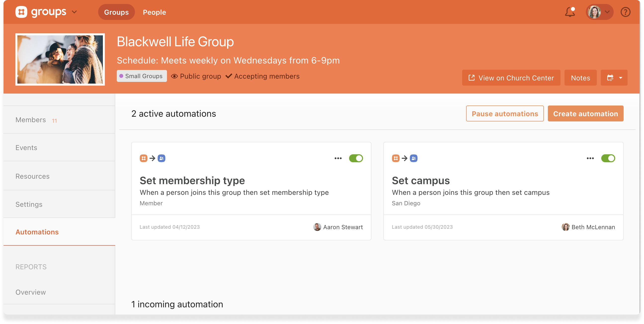
Task: Open the notifications bell
Action: tap(570, 12)
